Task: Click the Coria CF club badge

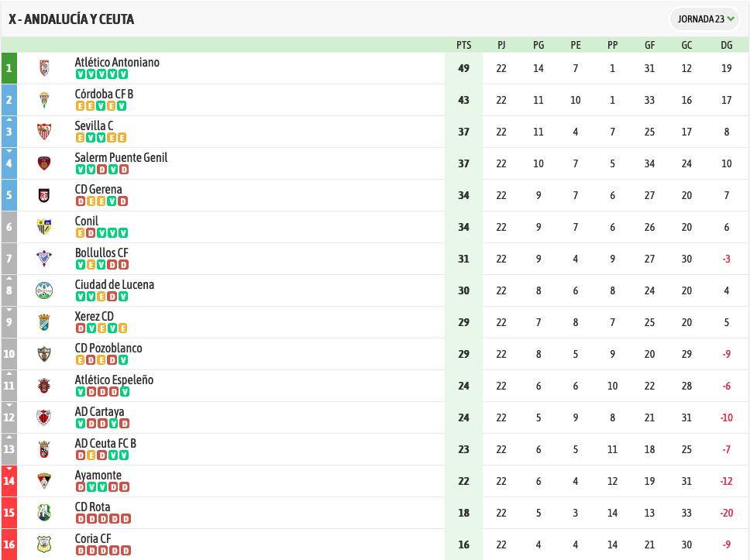Action: [x=44, y=545]
